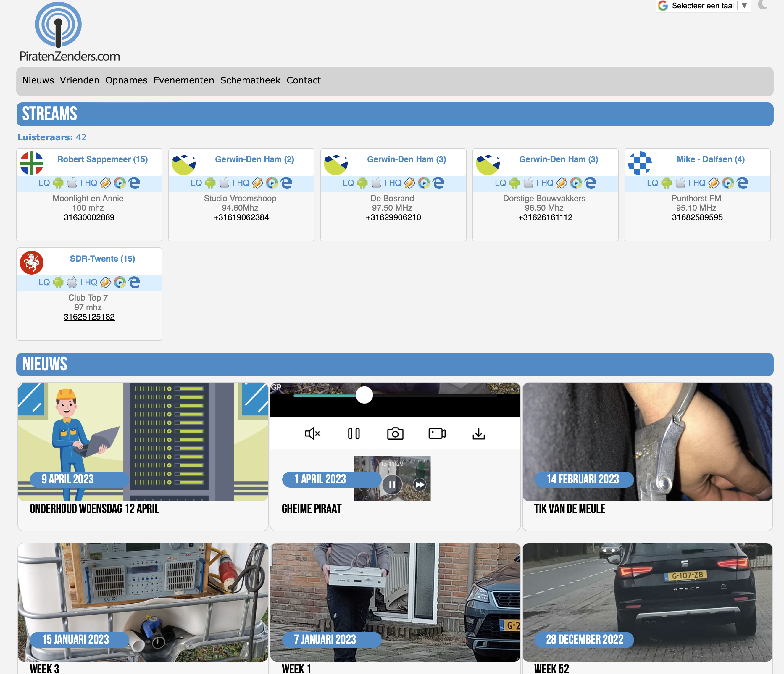Open Robert Sappemeer stream title link

pos(102,159)
